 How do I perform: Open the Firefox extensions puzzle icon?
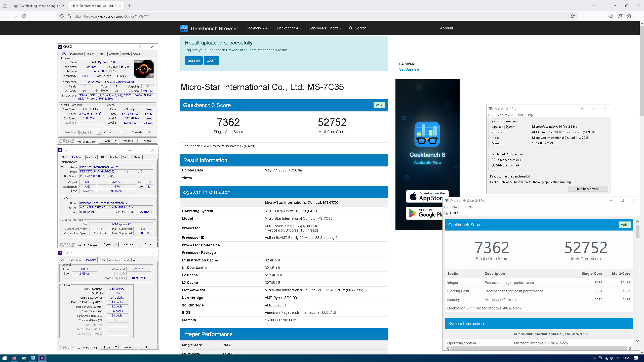tap(629, 16)
